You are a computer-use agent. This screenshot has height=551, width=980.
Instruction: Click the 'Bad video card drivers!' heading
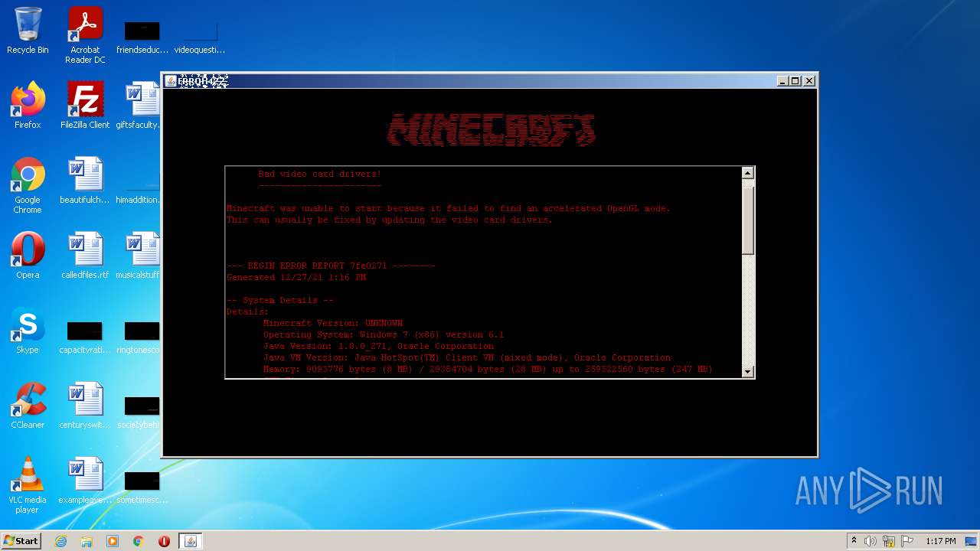[x=319, y=174]
